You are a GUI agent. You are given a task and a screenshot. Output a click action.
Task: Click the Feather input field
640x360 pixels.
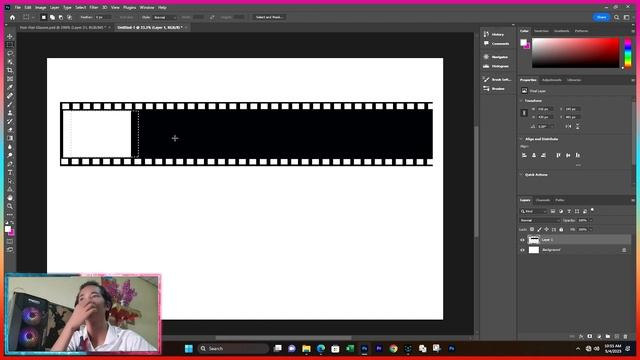(103, 17)
